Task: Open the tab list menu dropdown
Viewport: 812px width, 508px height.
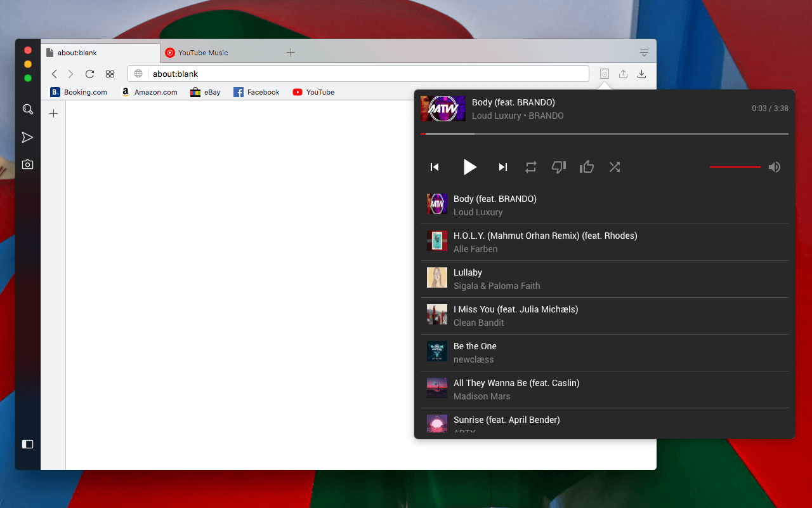Action: [644, 53]
